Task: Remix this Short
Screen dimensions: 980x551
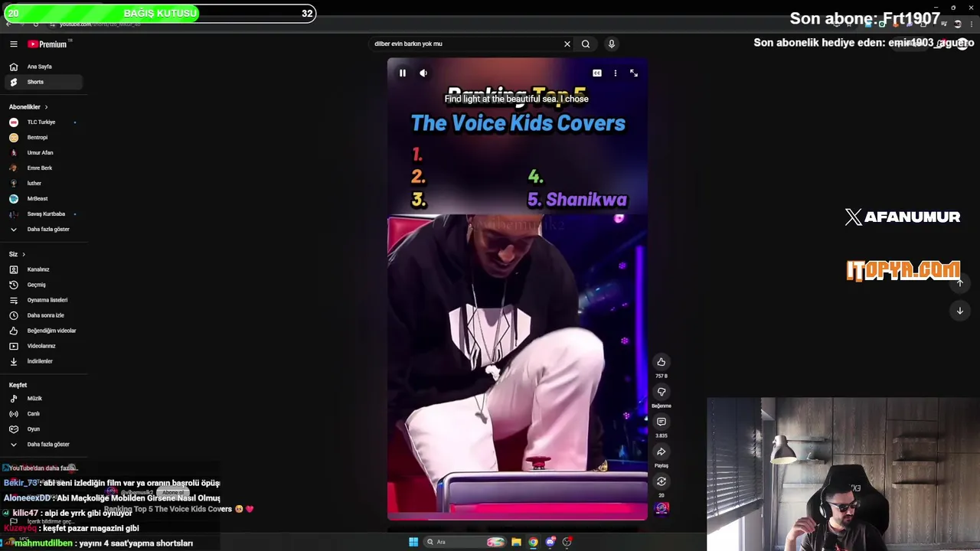Action: pyautogui.click(x=661, y=481)
